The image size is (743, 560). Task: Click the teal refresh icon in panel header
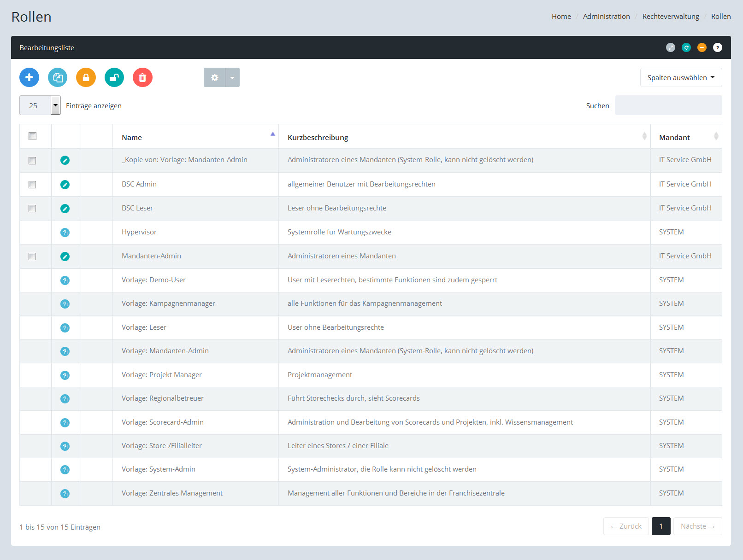tap(686, 47)
